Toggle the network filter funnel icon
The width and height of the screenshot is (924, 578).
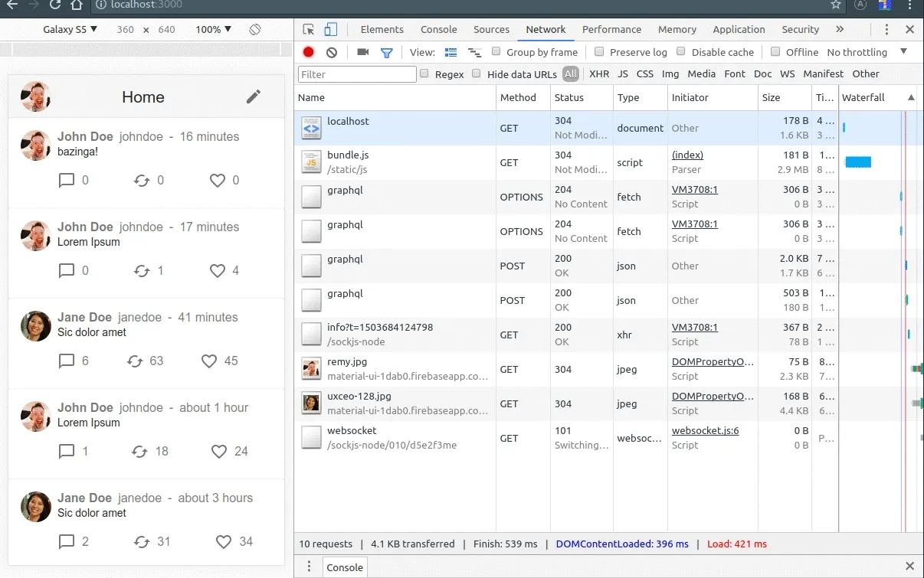point(387,52)
